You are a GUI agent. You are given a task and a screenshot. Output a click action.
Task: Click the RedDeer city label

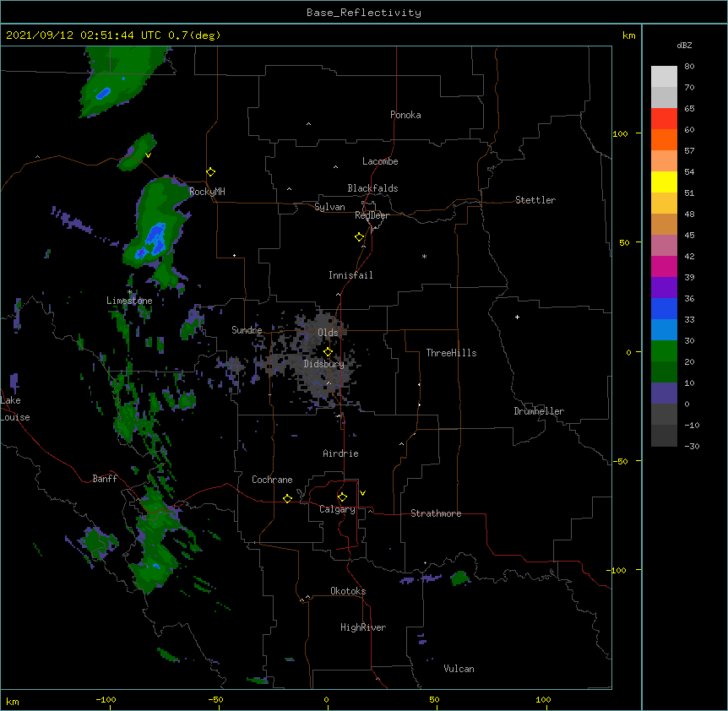coord(372,215)
